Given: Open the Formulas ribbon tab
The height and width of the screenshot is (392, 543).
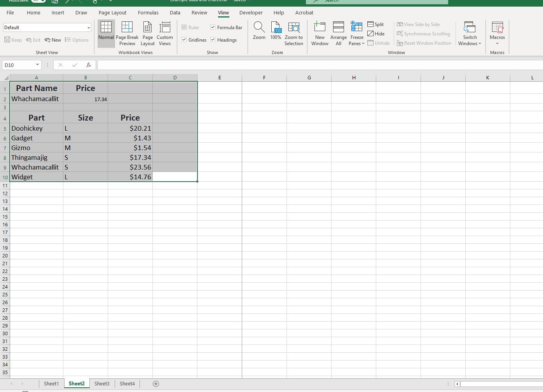Looking at the screenshot, I should (x=148, y=12).
